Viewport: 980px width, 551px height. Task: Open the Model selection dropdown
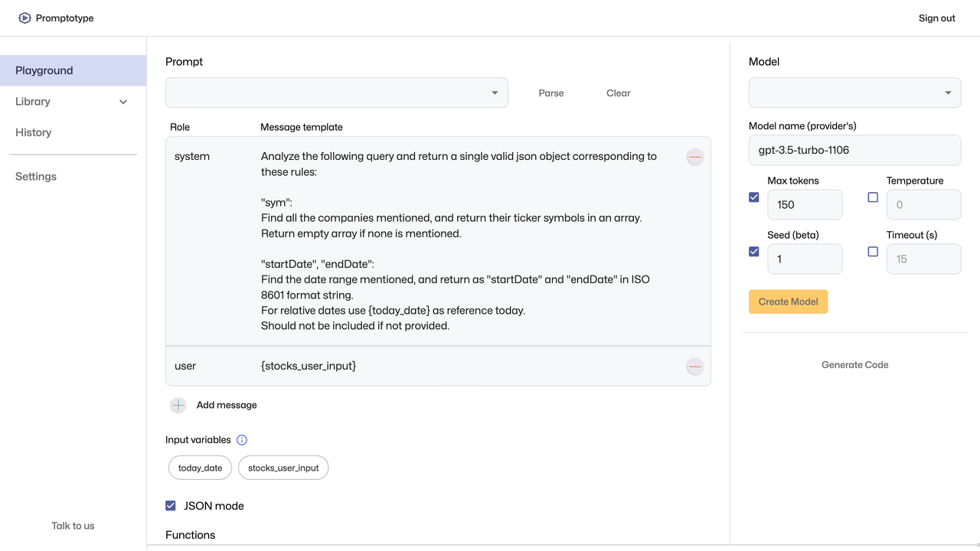(x=854, y=93)
